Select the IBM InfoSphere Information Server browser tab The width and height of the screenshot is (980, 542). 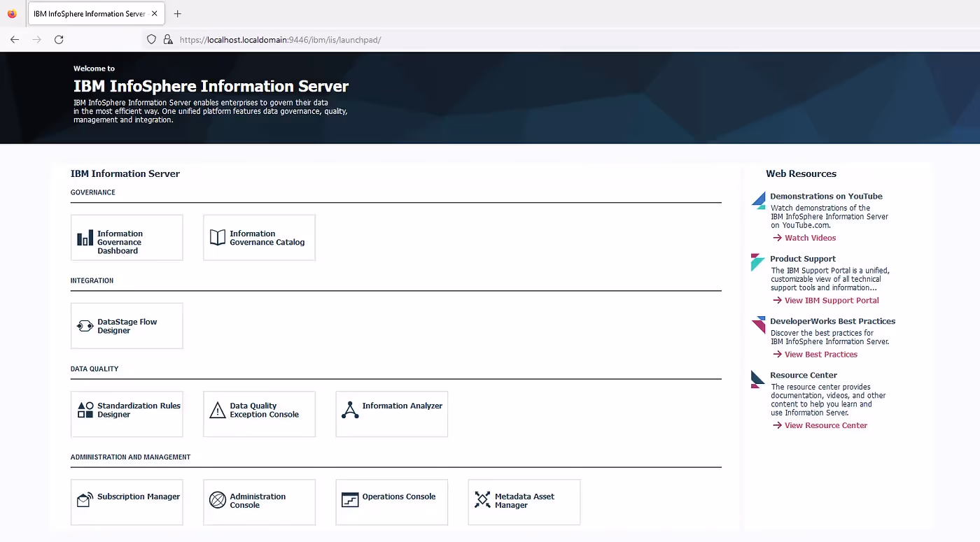[96, 13]
